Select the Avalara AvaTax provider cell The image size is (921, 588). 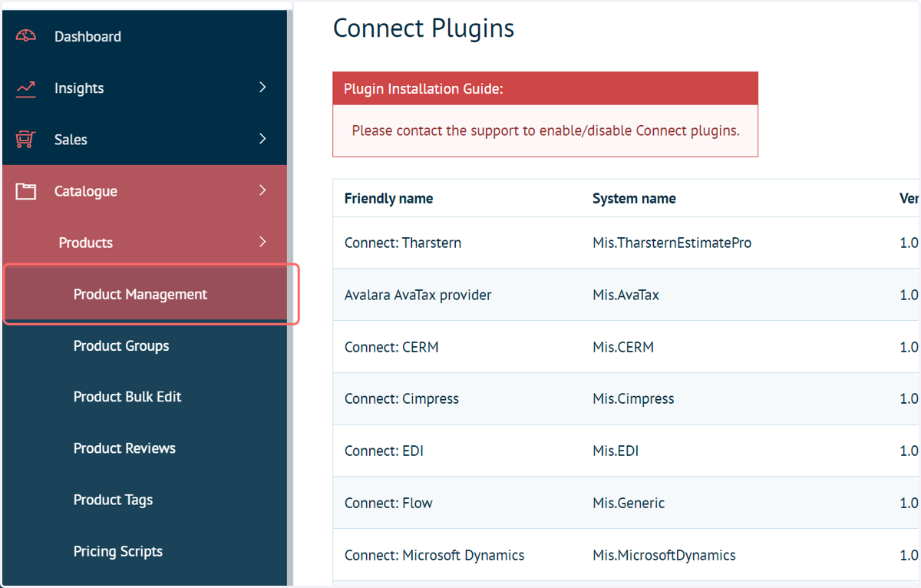[x=418, y=295]
